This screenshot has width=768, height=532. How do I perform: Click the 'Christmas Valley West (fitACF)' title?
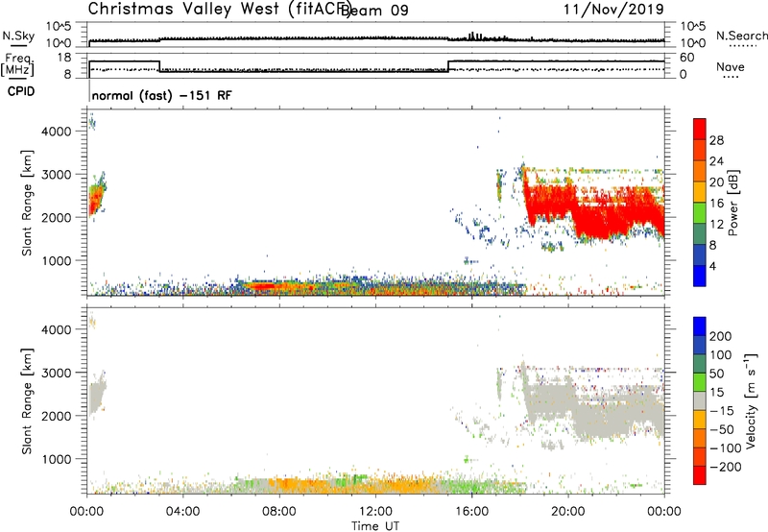click(219, 9)
